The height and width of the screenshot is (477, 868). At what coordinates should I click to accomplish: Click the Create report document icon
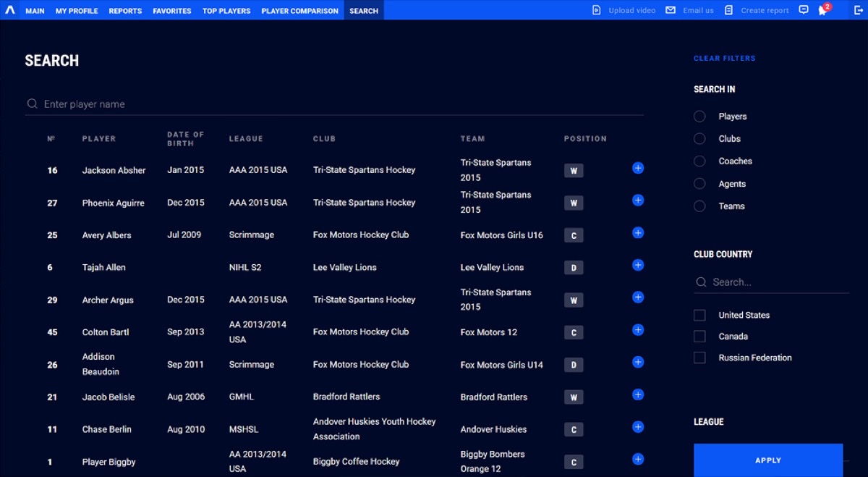728,9
